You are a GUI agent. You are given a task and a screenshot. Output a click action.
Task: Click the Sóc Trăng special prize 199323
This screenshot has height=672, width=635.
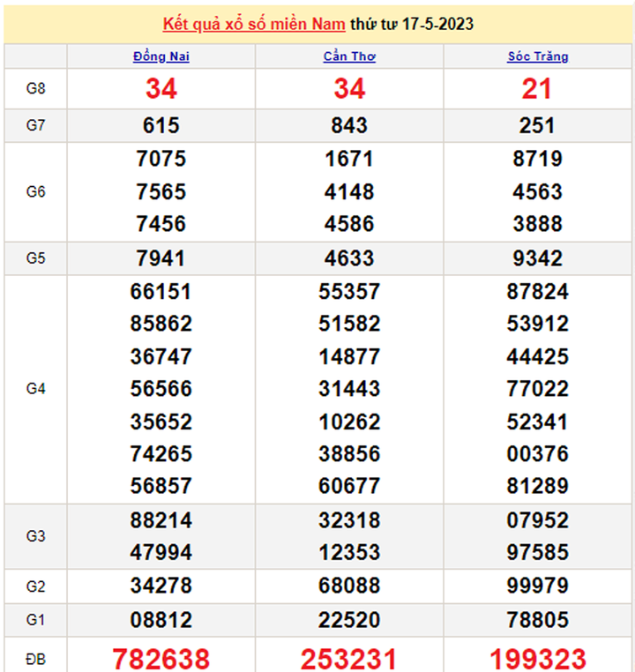click(x=537, y=658)
